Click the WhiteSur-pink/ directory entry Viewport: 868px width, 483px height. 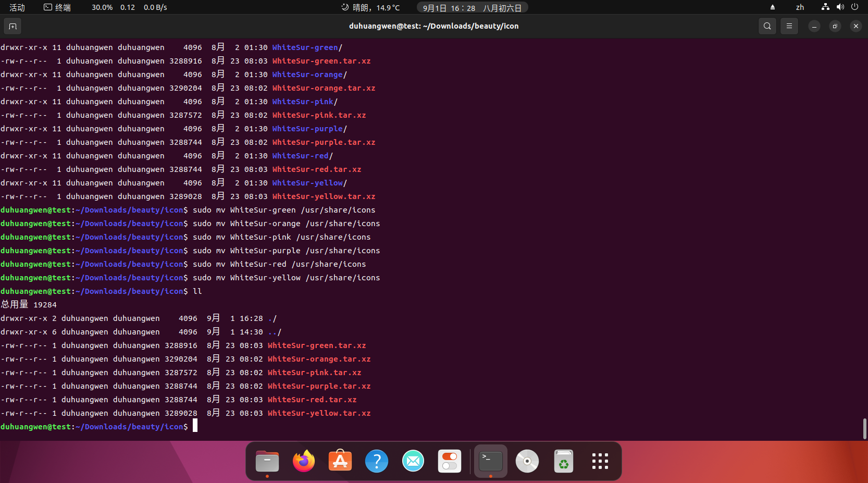[305, 102]
